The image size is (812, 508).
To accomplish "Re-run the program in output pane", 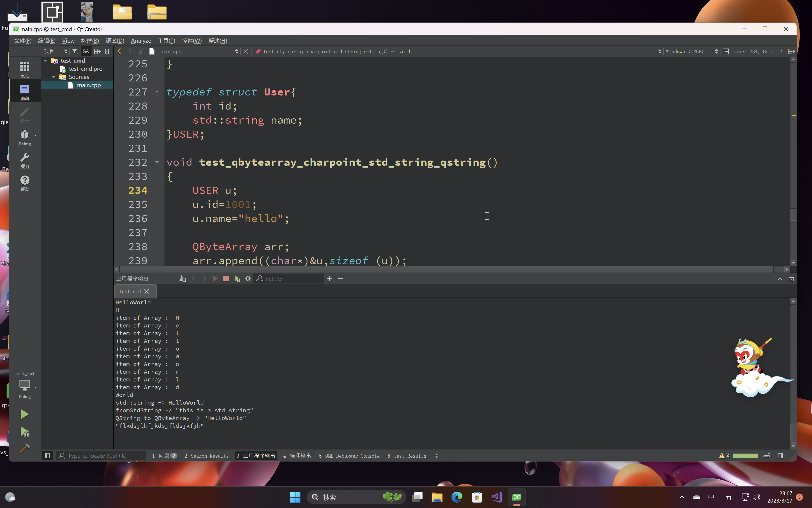I will (215, 278).
